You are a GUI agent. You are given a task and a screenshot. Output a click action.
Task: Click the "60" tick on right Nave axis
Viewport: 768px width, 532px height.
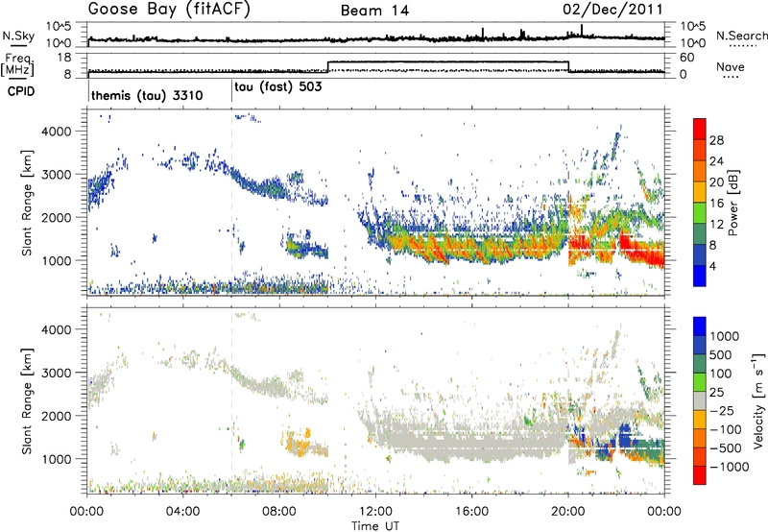point(687,58)
